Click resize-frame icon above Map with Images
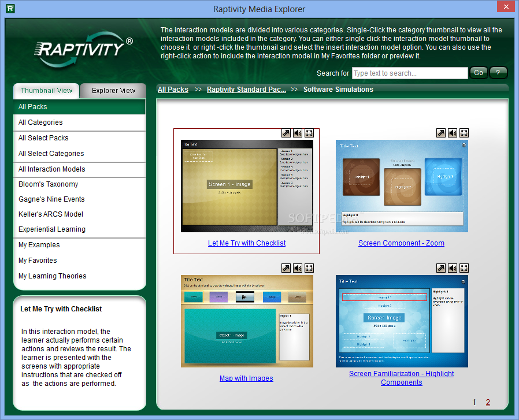The height and width of the screenshot is (420, 519). [x=309, y=268]
